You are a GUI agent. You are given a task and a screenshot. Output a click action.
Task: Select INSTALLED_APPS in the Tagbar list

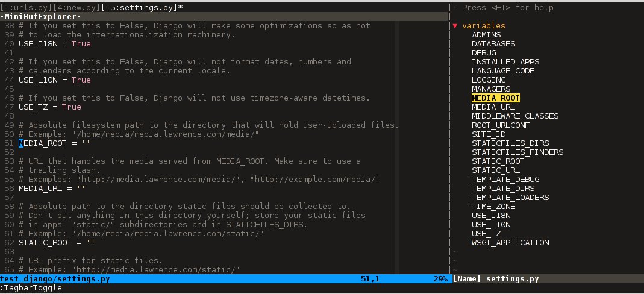point(505,62)
